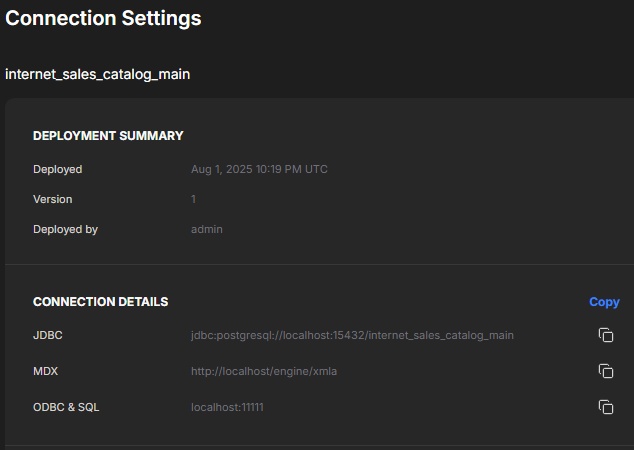Copy the MDX endpoint URL
Viewport: 634px width, 450px height.
[605, 371]
